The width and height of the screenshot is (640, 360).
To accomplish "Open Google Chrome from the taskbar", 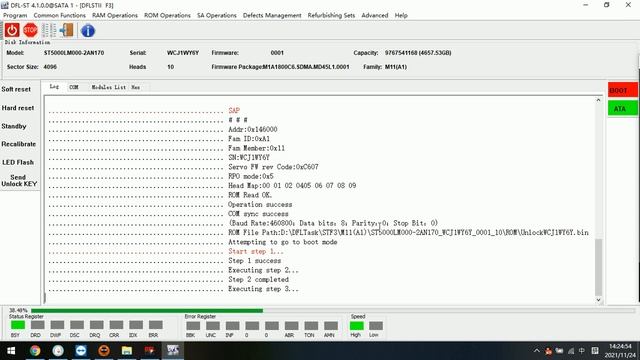I will click(35, 351).
